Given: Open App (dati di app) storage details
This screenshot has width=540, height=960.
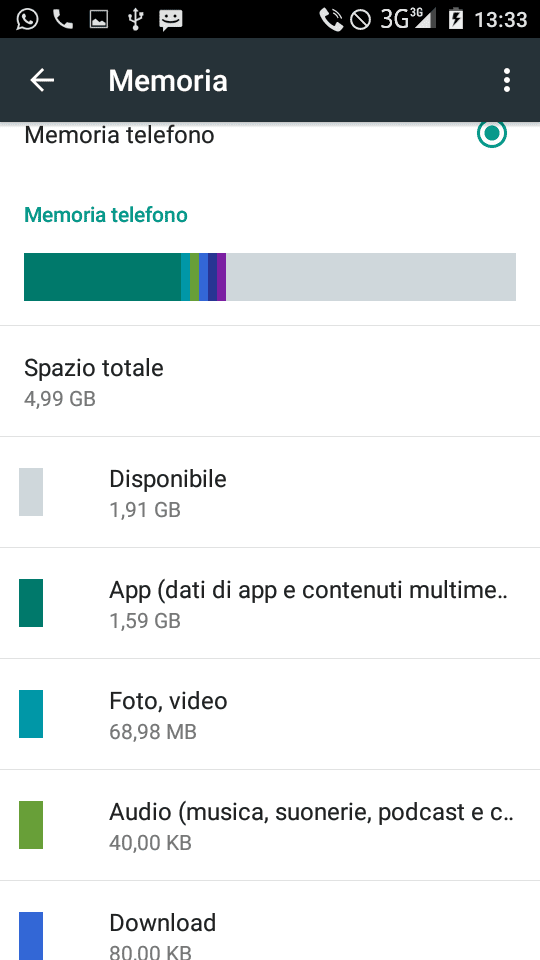Looking at the screenshot, I should click(270, 603).
